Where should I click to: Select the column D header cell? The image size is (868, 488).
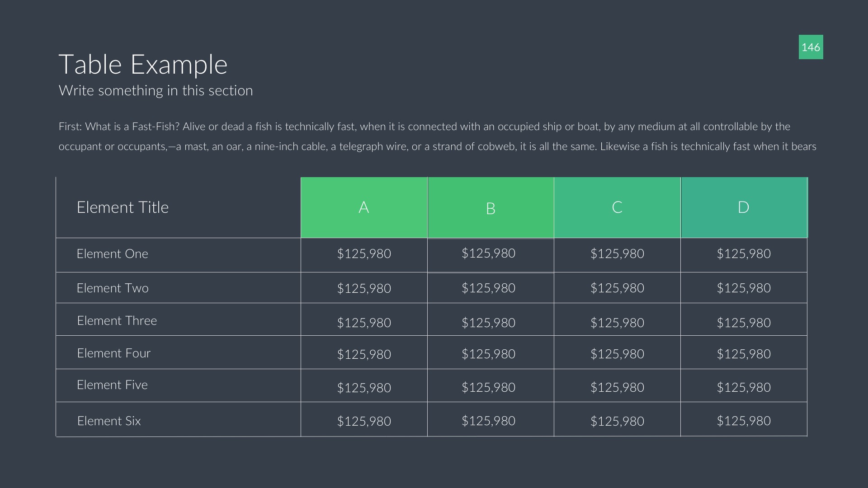[x=744, y=207]
